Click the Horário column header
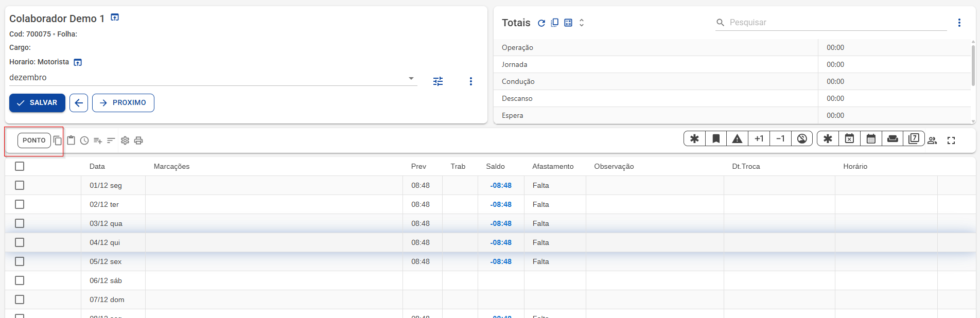 (x=855, y=166)
